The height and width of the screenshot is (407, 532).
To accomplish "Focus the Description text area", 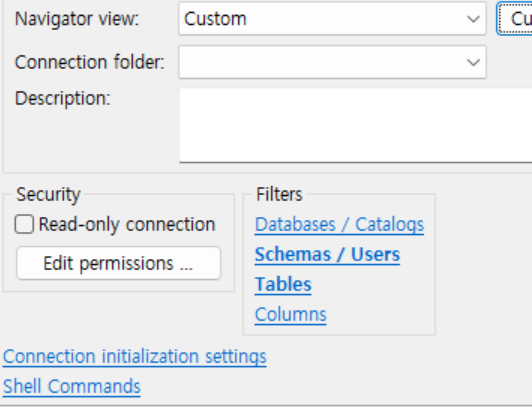I will tap(356, 125).
